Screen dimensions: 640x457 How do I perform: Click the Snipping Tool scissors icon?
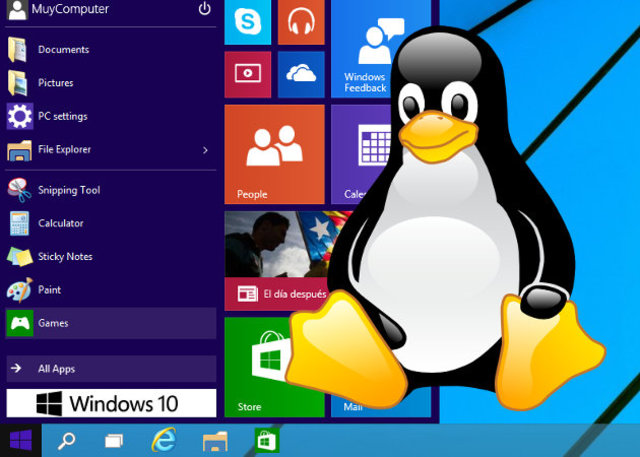[x=19, y=190]
